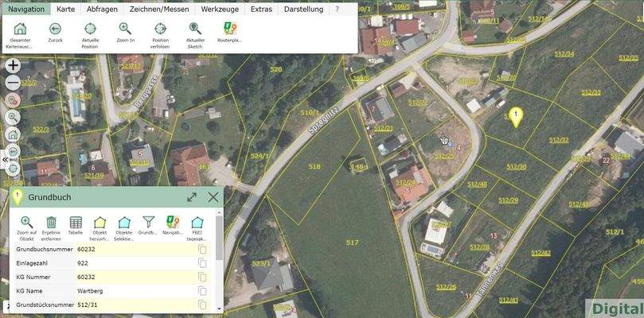The image size is (644, 318).
Task: Launch the Routenplaner tool in toolbar
Action: pos(230,29)
